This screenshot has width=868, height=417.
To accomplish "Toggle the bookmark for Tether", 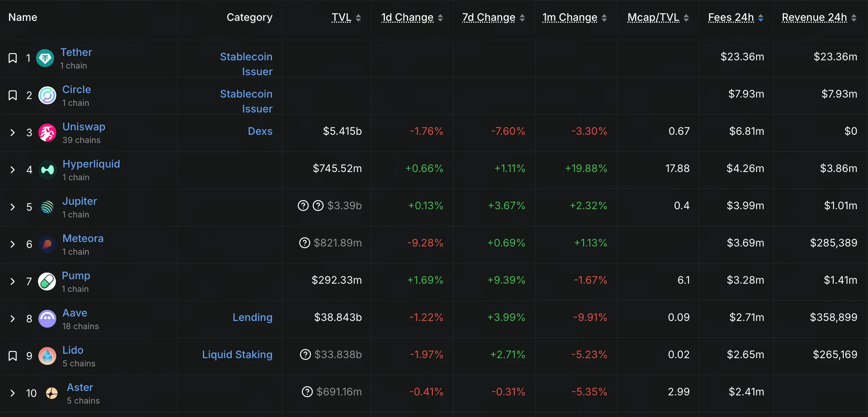I will pos(13,58).
